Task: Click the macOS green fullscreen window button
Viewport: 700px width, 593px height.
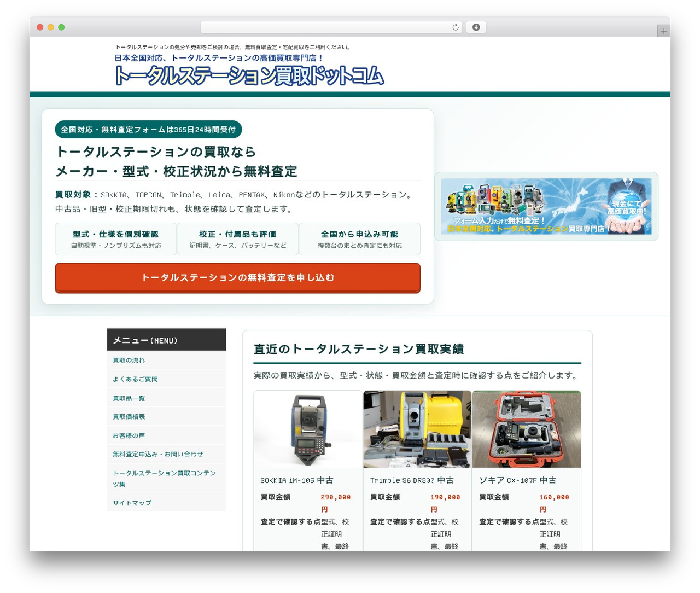Action: pos(61,27)
